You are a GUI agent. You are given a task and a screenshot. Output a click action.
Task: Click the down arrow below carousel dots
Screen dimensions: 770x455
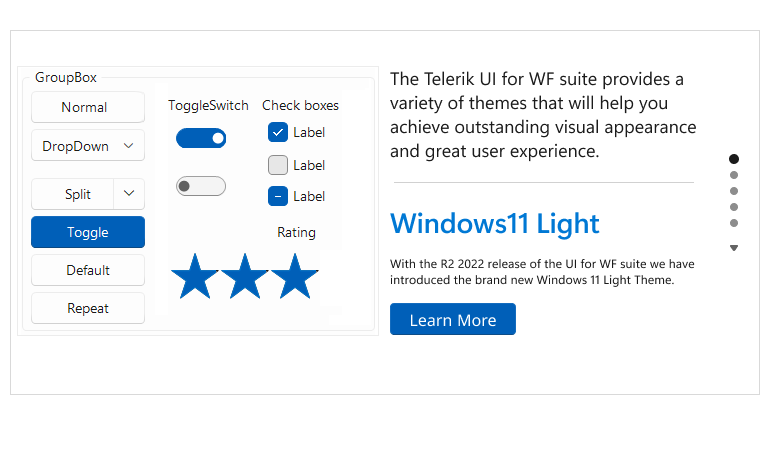tap(734, 248)
